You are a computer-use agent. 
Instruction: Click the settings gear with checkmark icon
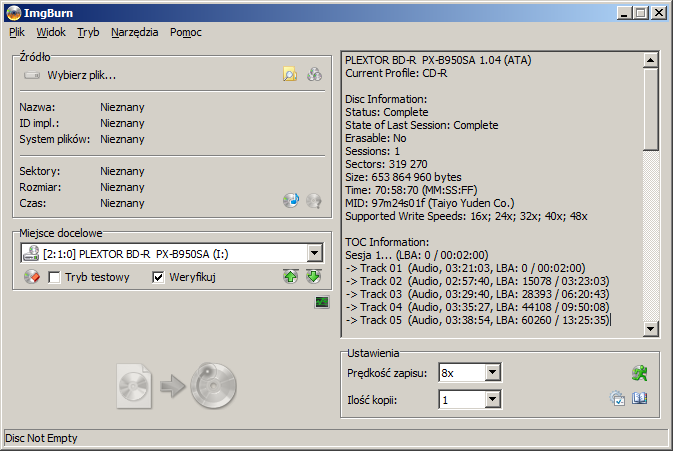point(617,398)
